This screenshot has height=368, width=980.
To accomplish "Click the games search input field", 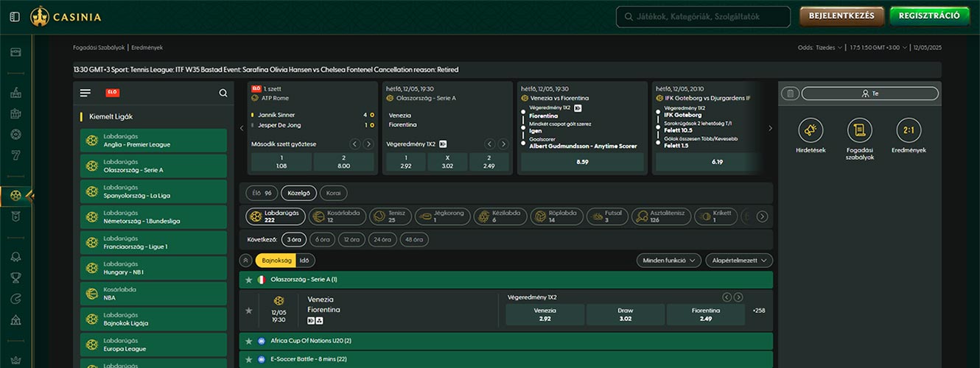I will 703,16.
